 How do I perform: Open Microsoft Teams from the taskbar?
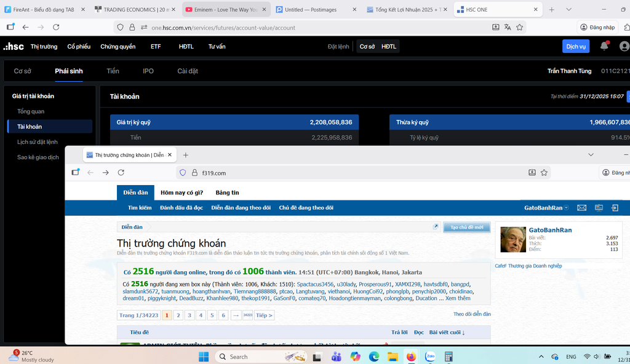pyautogui.click(x=337, y=357)
